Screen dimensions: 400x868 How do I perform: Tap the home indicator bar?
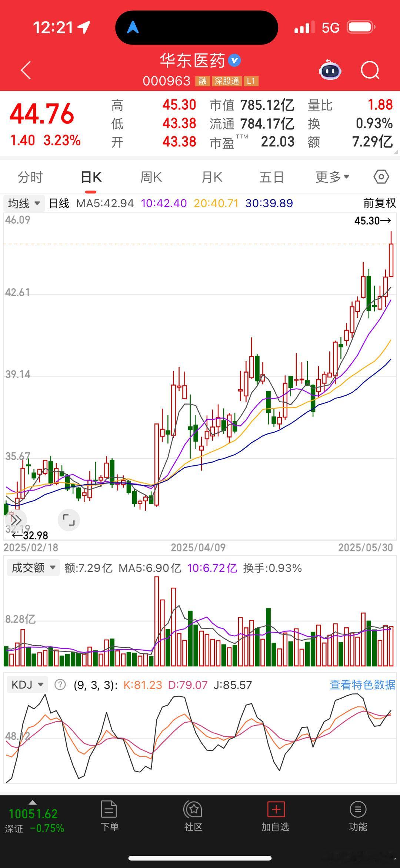click(200, 858)
